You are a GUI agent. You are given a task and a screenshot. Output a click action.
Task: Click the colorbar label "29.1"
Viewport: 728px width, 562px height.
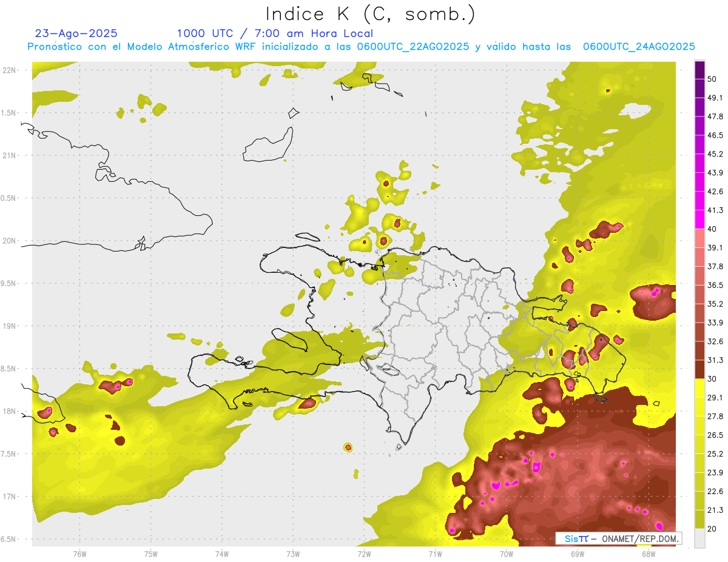click(715, 398)
